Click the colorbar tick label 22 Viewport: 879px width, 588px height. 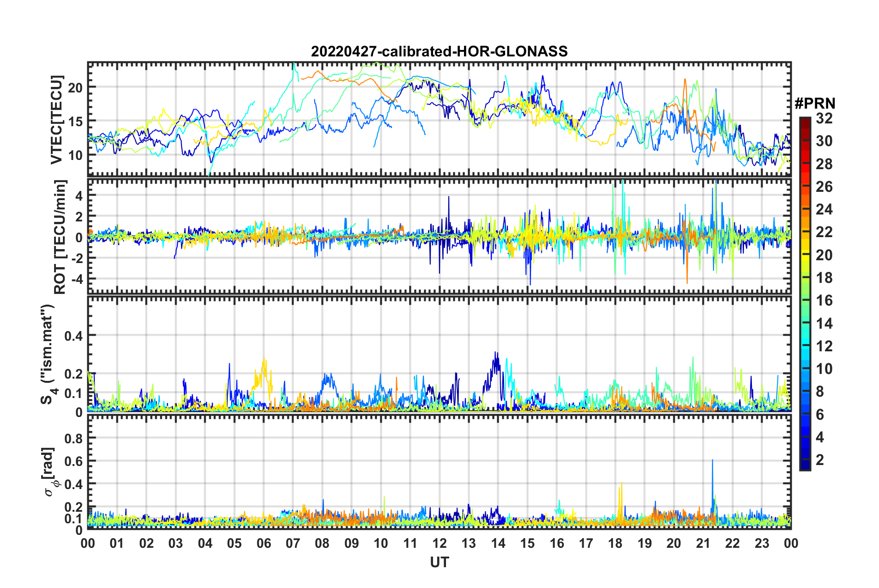(x=824, y=232)
